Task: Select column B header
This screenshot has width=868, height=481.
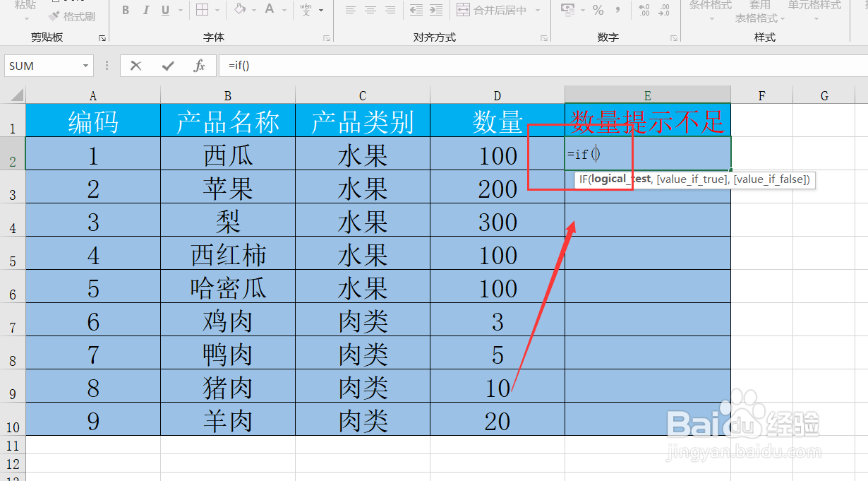Action: tap(228, 95)
